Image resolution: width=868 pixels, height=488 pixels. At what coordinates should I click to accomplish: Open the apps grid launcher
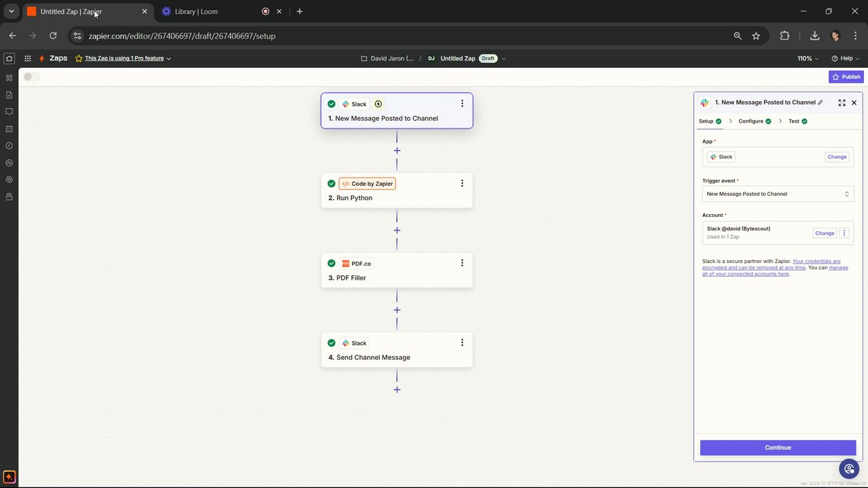pyautogui.click(x=28, y=58)
